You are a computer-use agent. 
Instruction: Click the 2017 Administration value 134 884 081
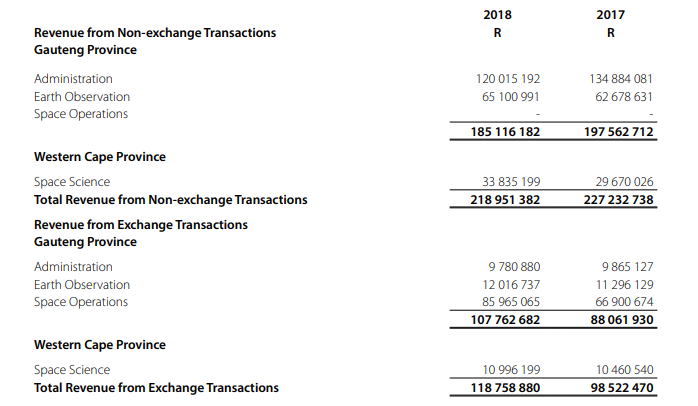[x=621, y=79]
